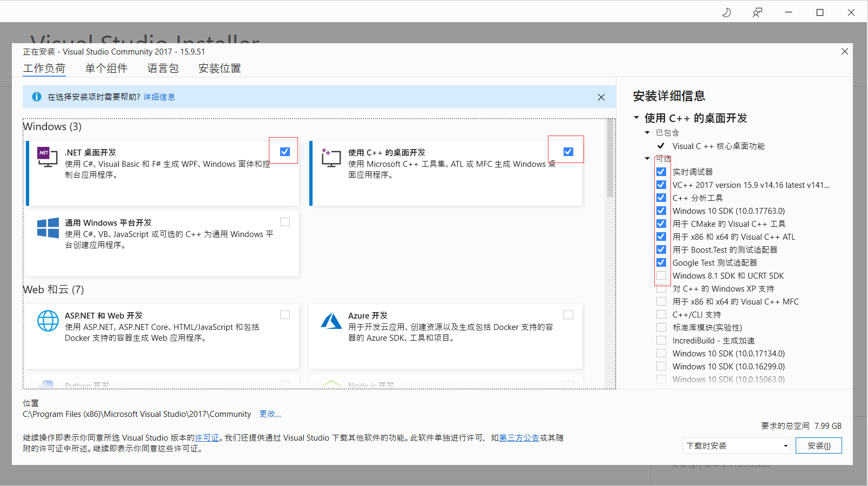This screenshot has width=868, height=486.
Task: Click the 使用 C++ 的桌面开发 monitor icon
Action: click(330, 158)
